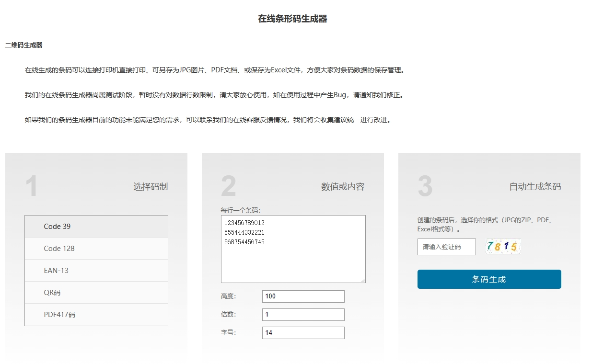The width and height of the screenshot is (592, 364).
Task: Click the 高度 field label
Action: coord(228,296)
